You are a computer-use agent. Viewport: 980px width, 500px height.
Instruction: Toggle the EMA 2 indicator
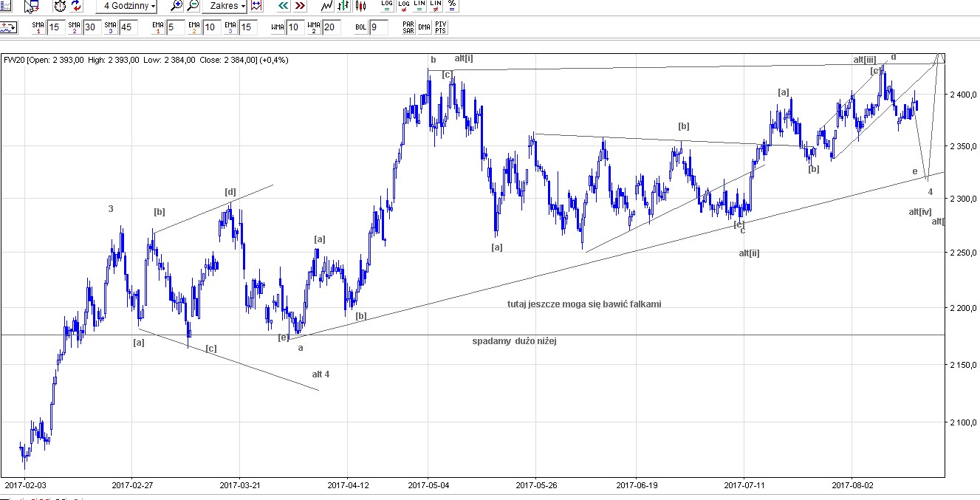click(x=194, y=27)
